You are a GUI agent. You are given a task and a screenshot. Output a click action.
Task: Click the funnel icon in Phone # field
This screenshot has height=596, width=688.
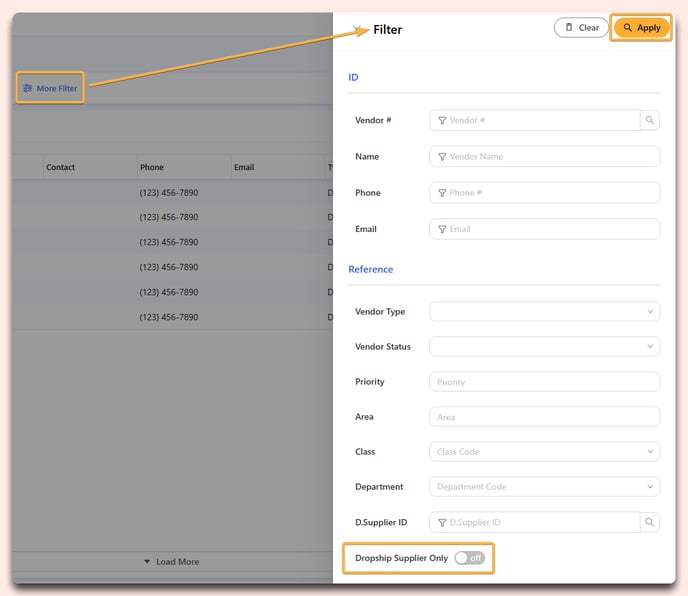(x=442, y=193)
